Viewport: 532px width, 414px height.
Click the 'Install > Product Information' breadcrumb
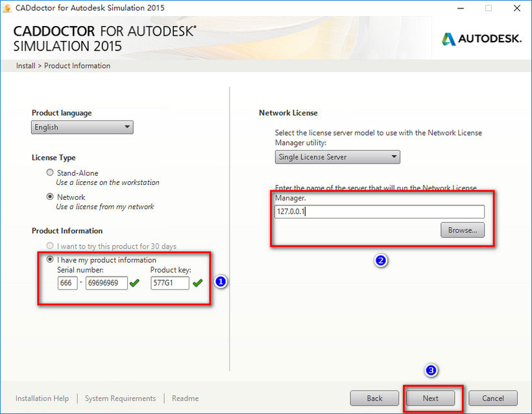pos(63,66)
